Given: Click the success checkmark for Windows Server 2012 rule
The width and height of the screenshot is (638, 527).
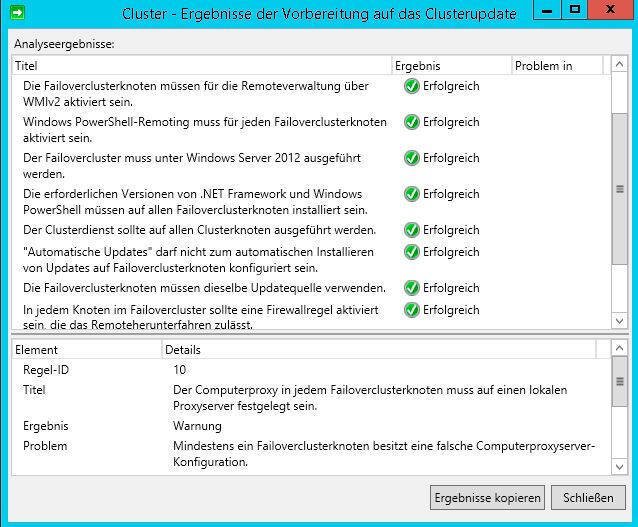Looking at the screenshot, I should (x=411, y=158).
